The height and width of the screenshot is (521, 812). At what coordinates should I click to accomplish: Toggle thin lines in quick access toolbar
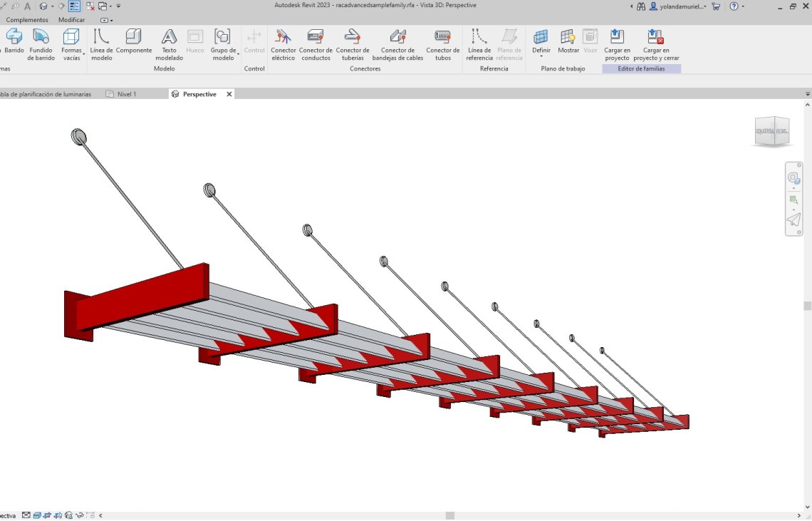tap(74, 6)
